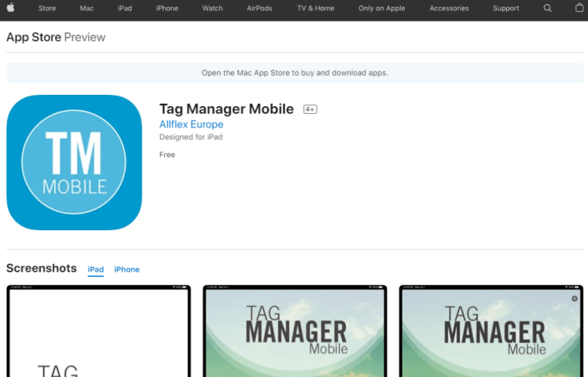Click the Screenshots section heading

(41, 269)
